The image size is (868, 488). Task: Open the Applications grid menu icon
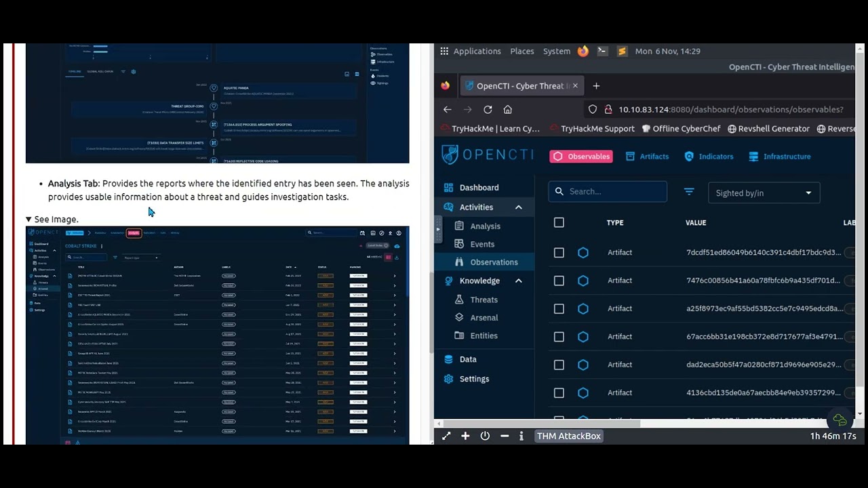point(444,51)
